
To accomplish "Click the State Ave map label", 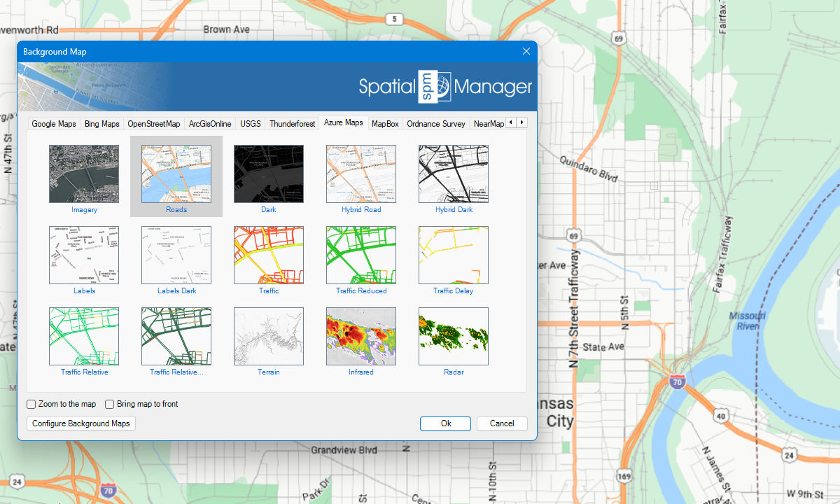I will pos(603,347).
